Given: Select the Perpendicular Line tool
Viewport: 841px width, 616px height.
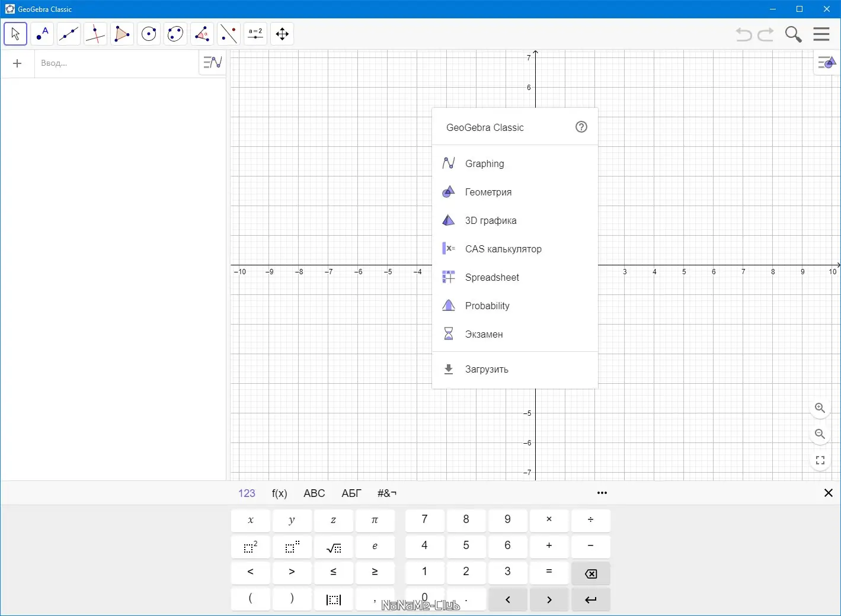Looking at the screenshot, I should point(95,34).
